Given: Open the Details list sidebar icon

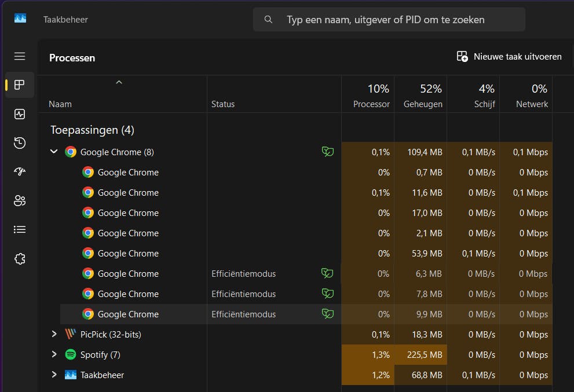Looking at the screenshot, I should pyautogui.click(x=20, y=230).
